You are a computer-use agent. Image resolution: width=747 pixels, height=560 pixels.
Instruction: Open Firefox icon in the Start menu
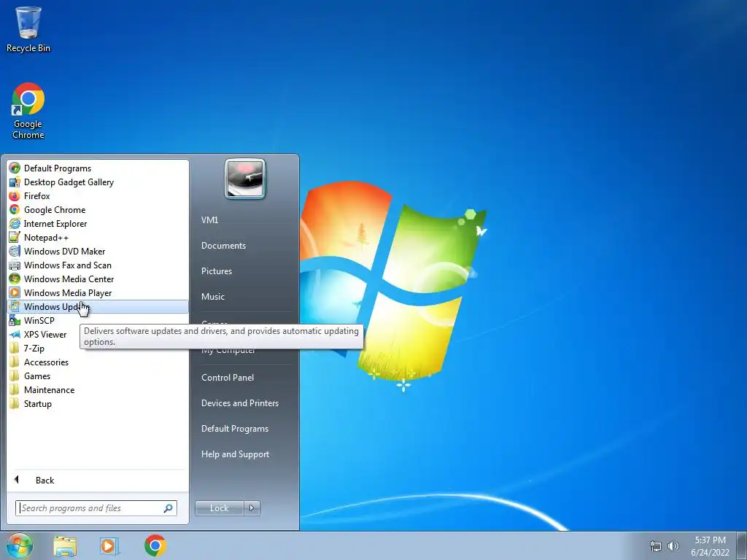[15, 195]
